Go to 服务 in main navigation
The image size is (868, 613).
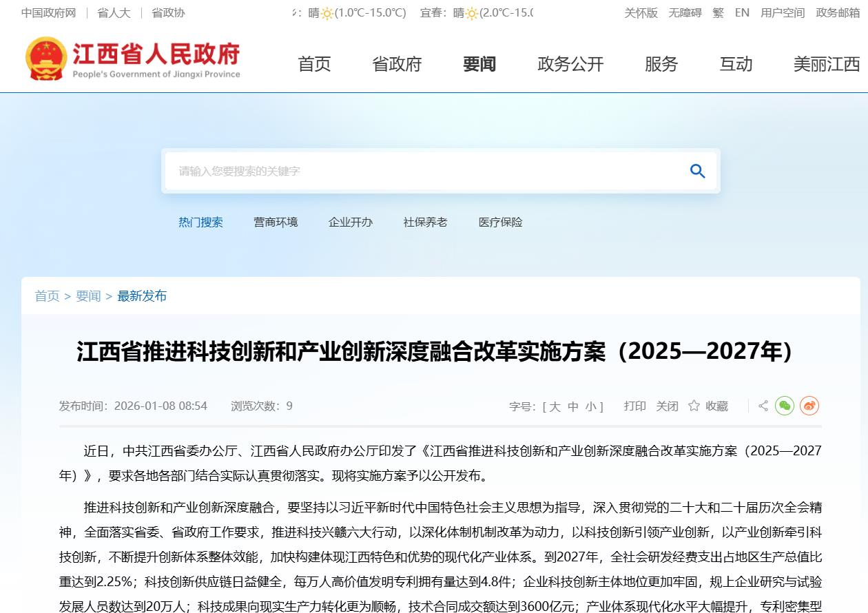point(661,64)
